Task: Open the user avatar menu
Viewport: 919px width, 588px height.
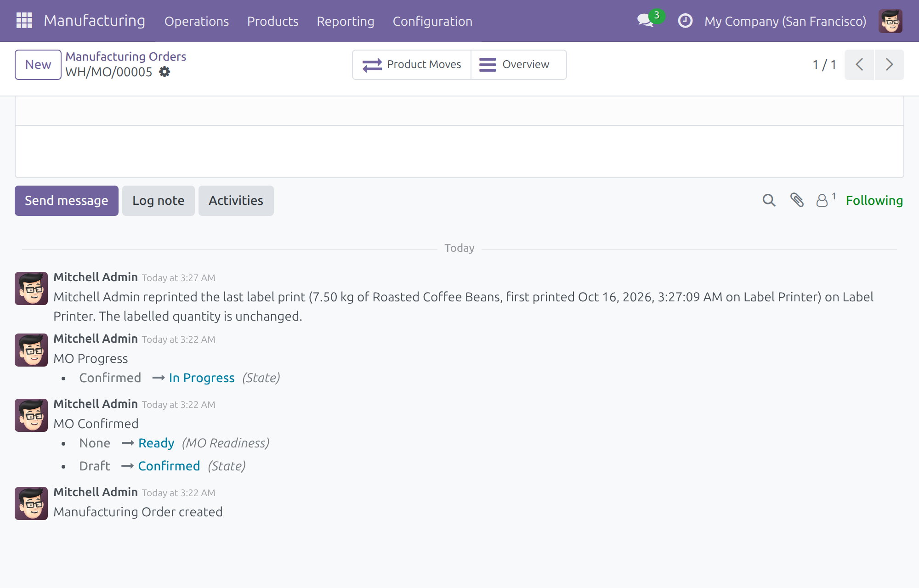Action: tap(890, 21)
